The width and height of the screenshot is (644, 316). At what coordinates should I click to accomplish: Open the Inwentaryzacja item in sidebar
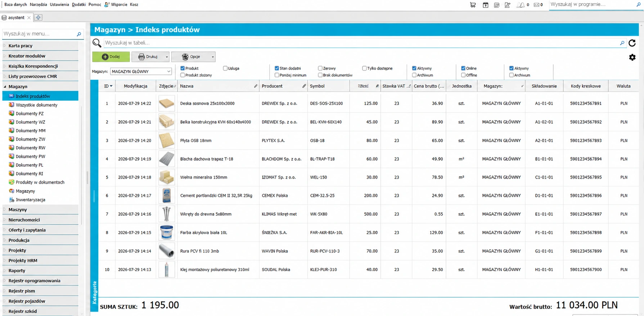(30, 200)
